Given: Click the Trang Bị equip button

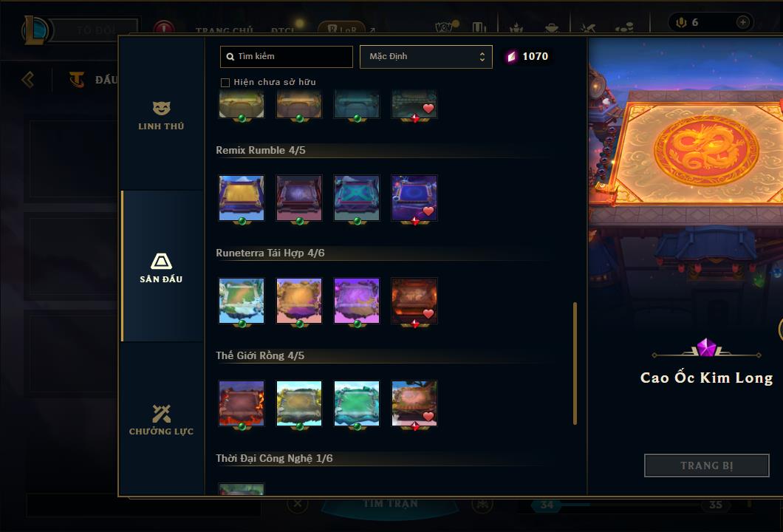Looking at the screenshot, I should (x=707, y=465).
